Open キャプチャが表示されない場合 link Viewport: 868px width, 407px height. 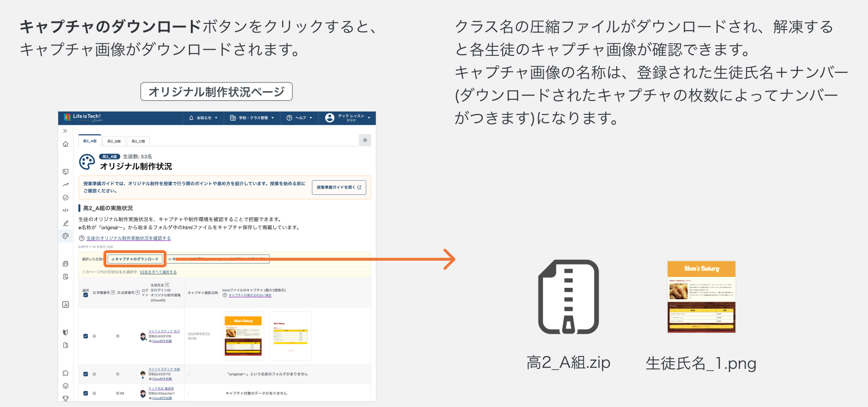tap(250, 295)
